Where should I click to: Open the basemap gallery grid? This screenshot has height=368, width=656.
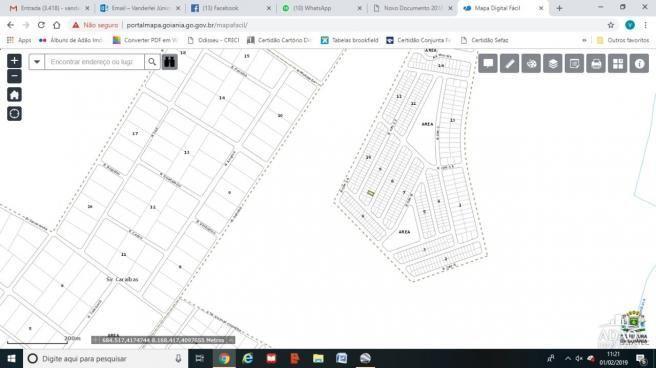[618, 64]
